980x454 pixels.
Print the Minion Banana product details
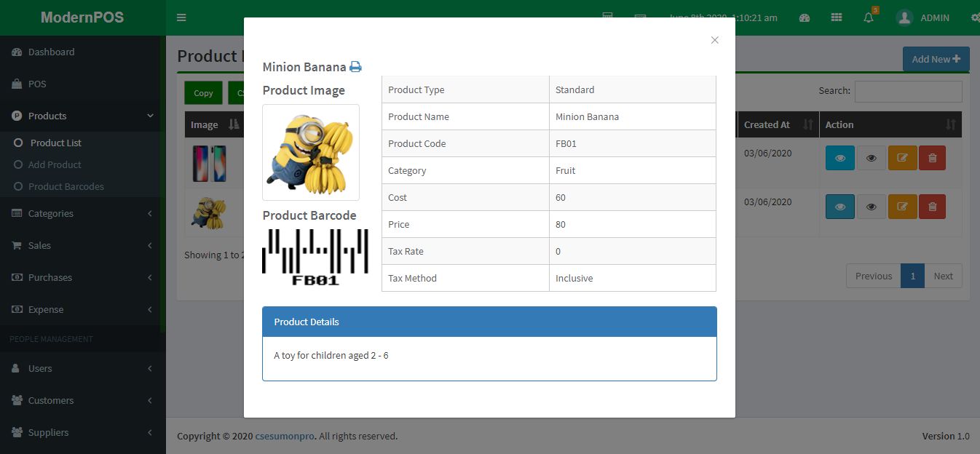pos(355,67)
